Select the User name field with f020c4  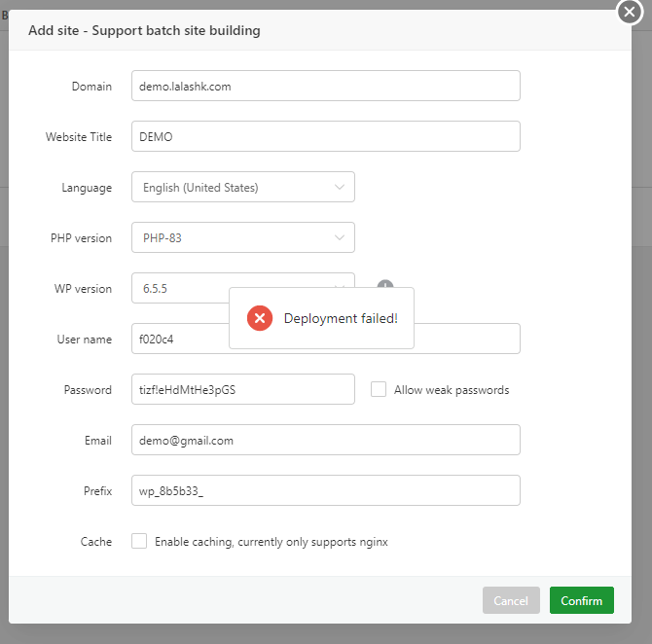180,339
